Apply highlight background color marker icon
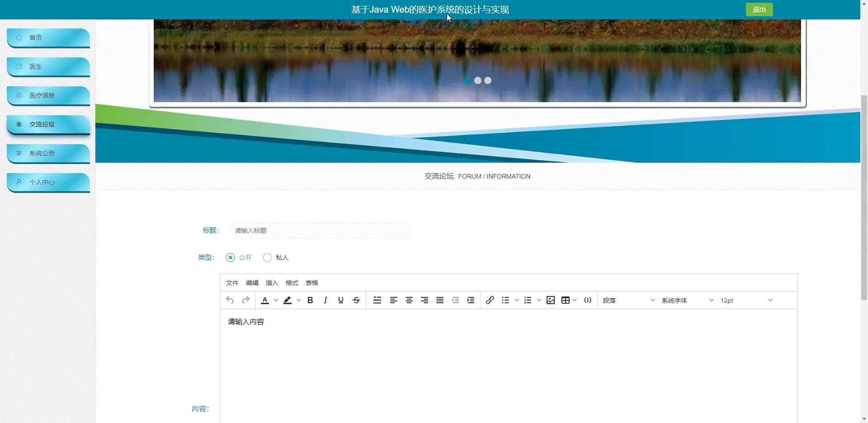868x423 pixels. (288, 300)
